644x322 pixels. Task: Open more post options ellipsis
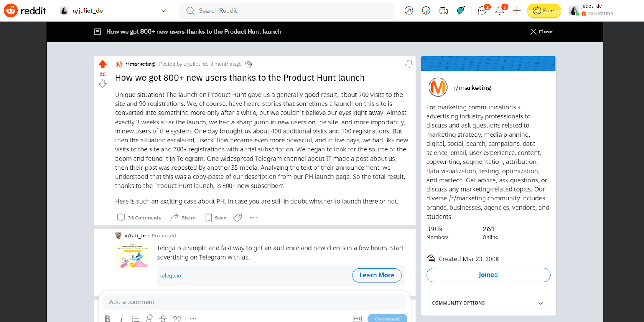[x=254, y=218]
